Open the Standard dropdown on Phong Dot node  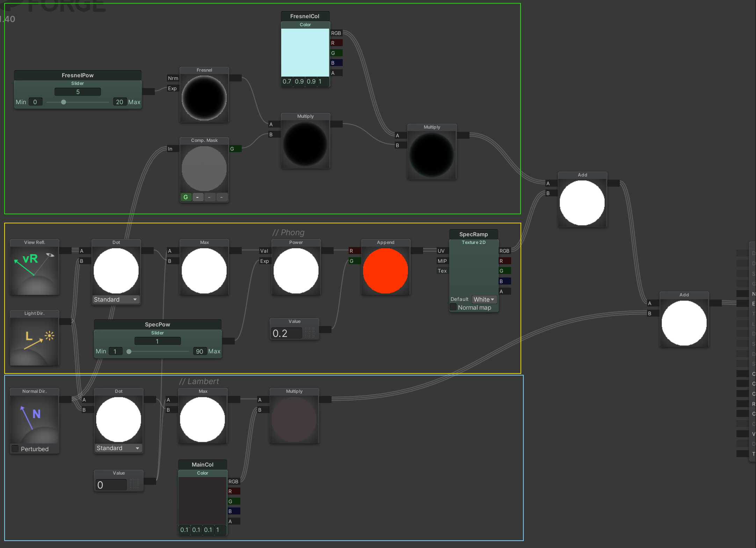tap(116, 300)
